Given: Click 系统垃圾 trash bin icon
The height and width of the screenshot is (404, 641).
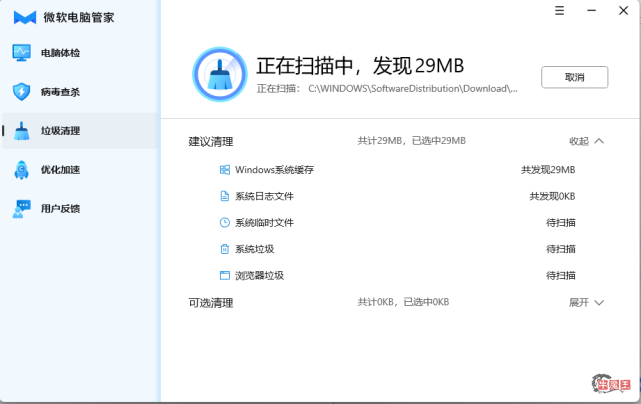Looking at the screenshot, I should (225, 249).
